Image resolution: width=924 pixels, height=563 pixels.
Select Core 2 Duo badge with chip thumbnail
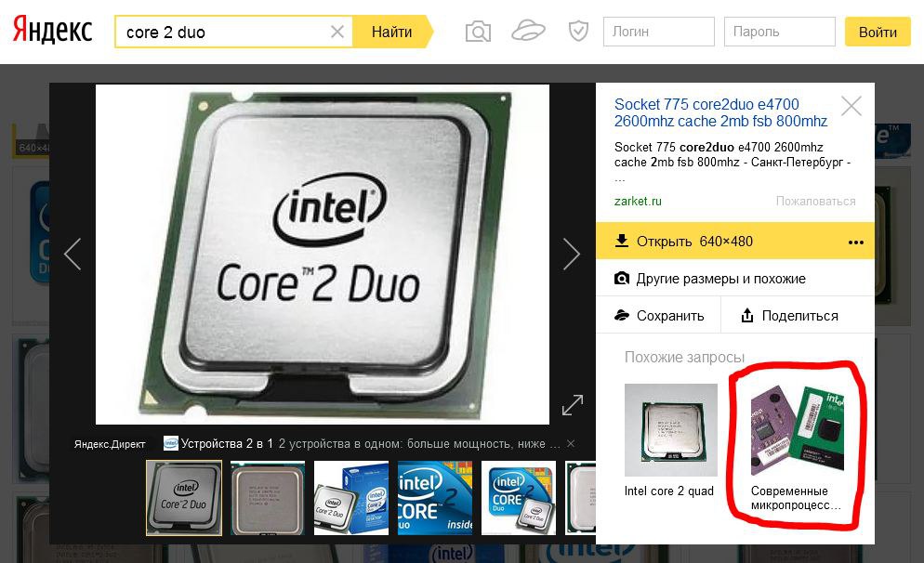519,498
